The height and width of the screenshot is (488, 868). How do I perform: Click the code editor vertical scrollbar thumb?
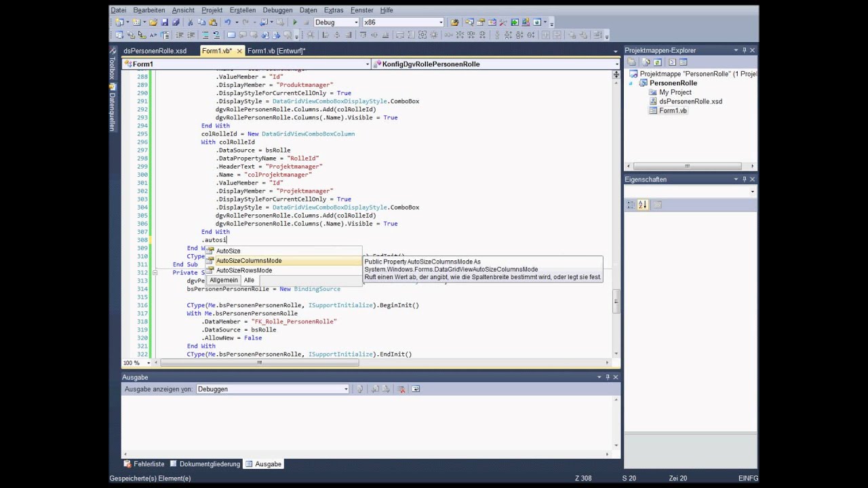click(x=616, y=302)
